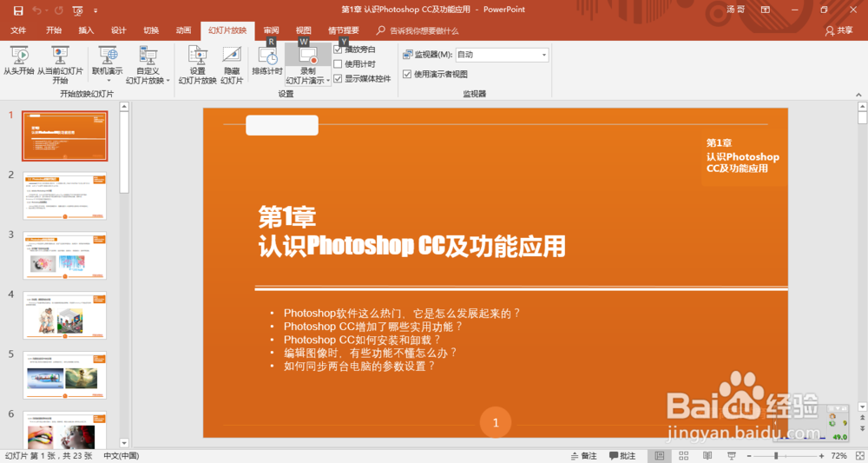The image size is (868, 463).
Task: Switch to the Review (审阅) tab
Action: (271, 30)
